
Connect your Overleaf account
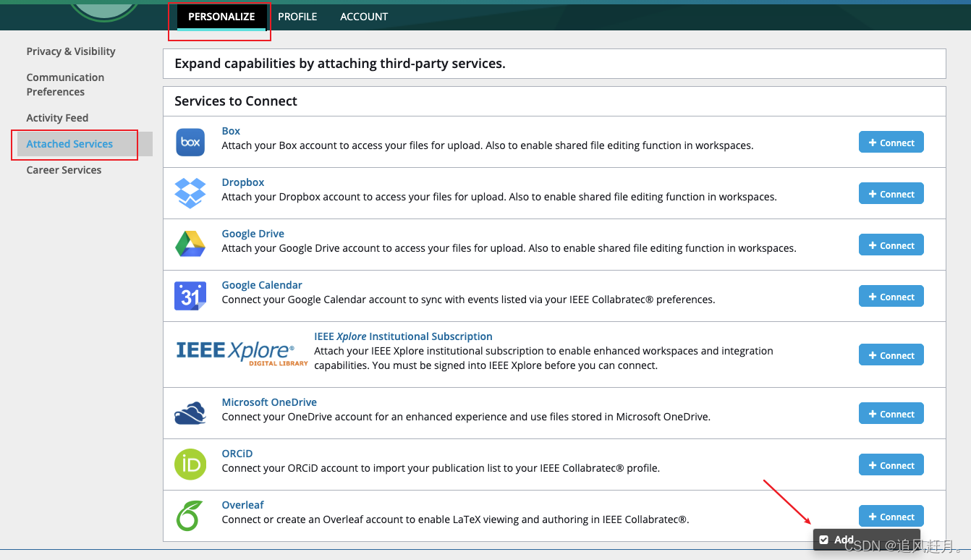coord(891,516)
